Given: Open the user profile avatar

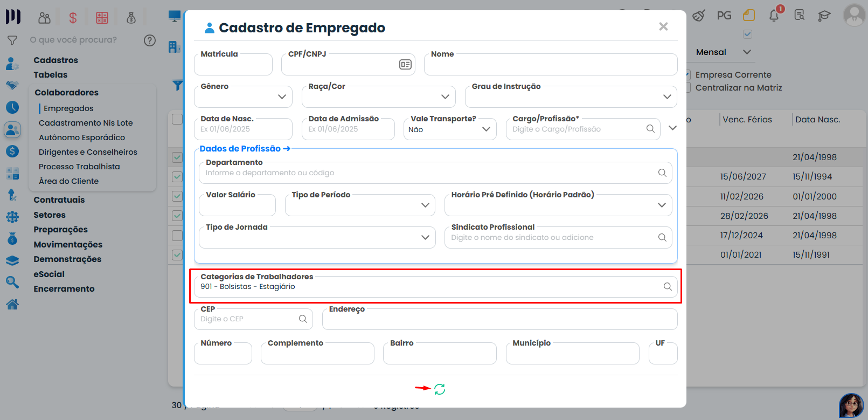Looking at the screenshot, I should click(854, 15).
